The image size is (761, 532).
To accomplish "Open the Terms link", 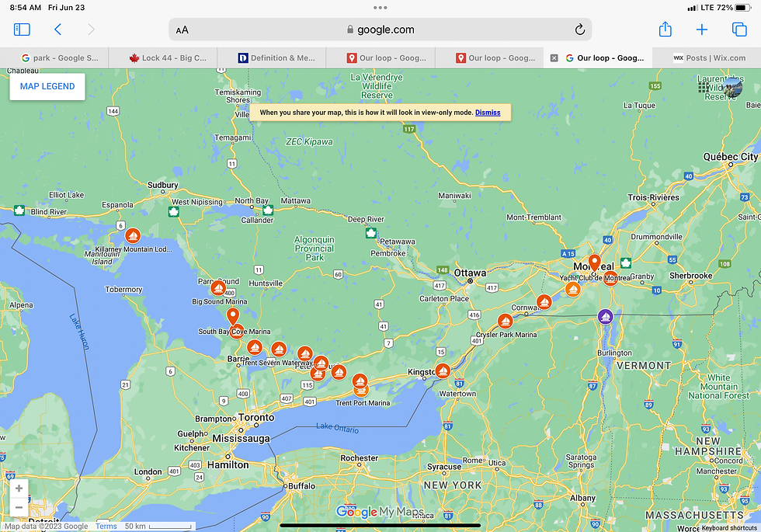I will pyautogui.click(x=106, y=527).
